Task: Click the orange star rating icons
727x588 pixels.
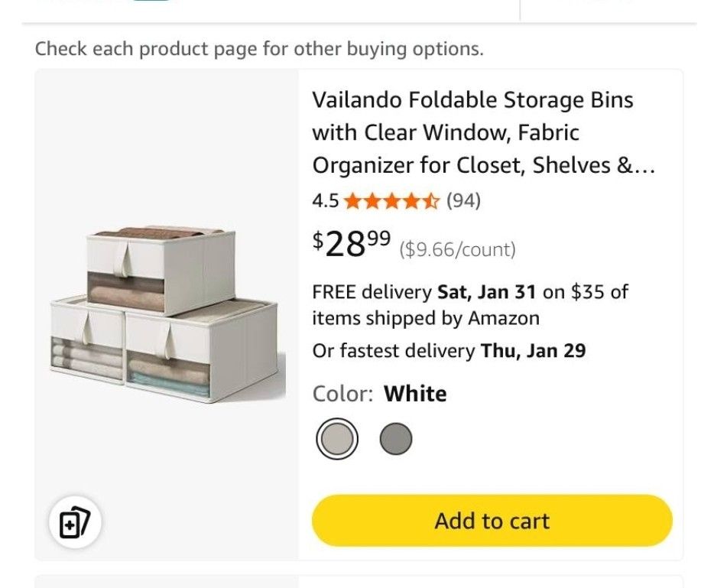Action: 391,201
